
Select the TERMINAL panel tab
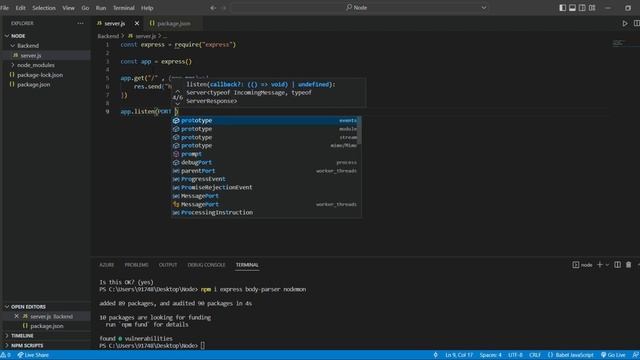[247, 265]
